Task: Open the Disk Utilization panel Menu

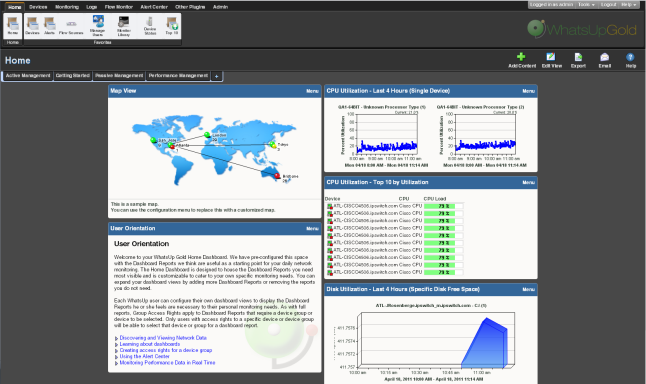Action: (529, 290)
